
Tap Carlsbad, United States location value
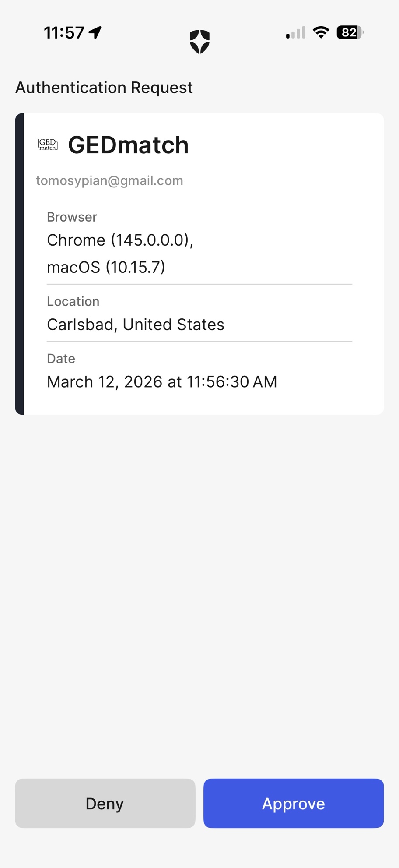pyautogui.click(x=136, y=325)
